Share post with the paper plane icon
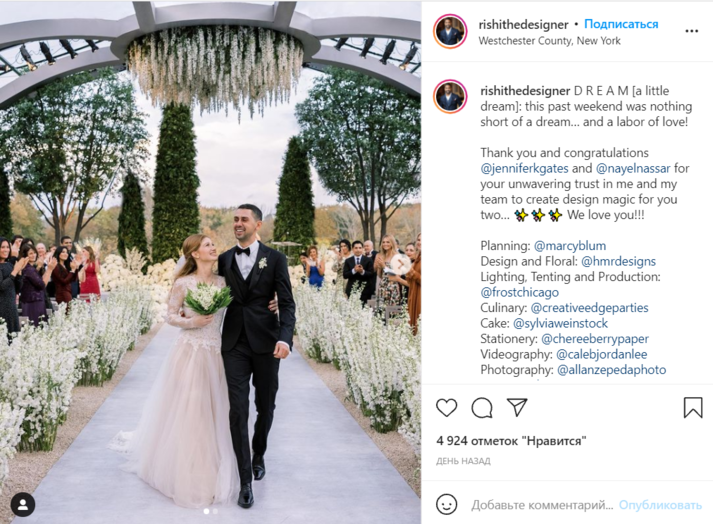 click(517, 407)
